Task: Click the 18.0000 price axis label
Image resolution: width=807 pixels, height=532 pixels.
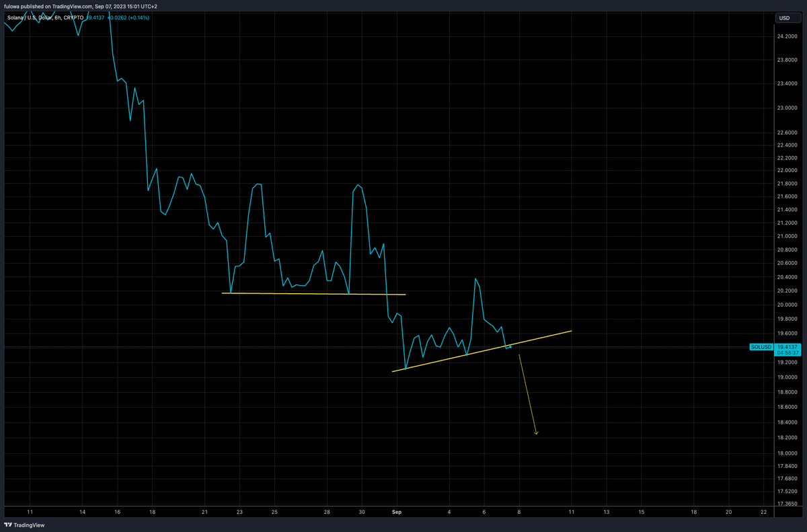Action: [787, 454]
